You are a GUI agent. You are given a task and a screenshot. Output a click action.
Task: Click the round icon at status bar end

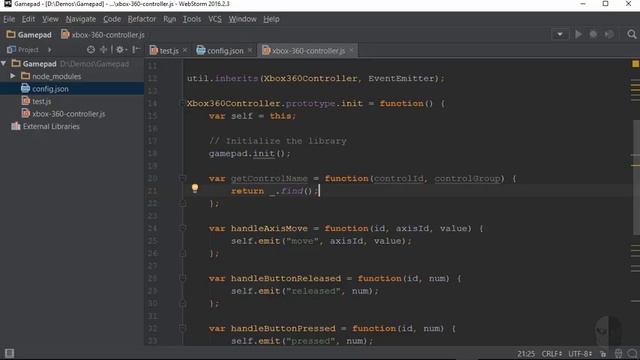pos(632,354)
